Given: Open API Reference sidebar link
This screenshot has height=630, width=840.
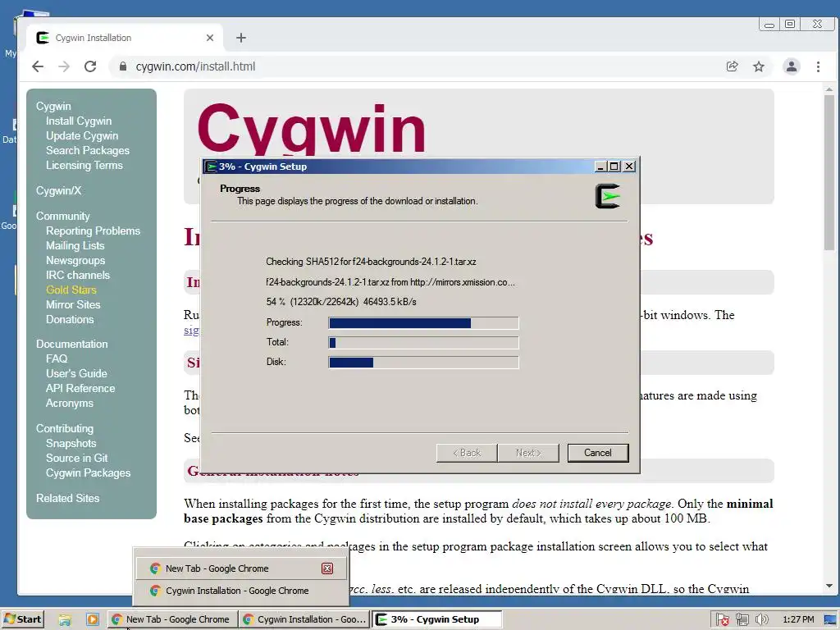Looking at the screenshot, I should point(80,388).
